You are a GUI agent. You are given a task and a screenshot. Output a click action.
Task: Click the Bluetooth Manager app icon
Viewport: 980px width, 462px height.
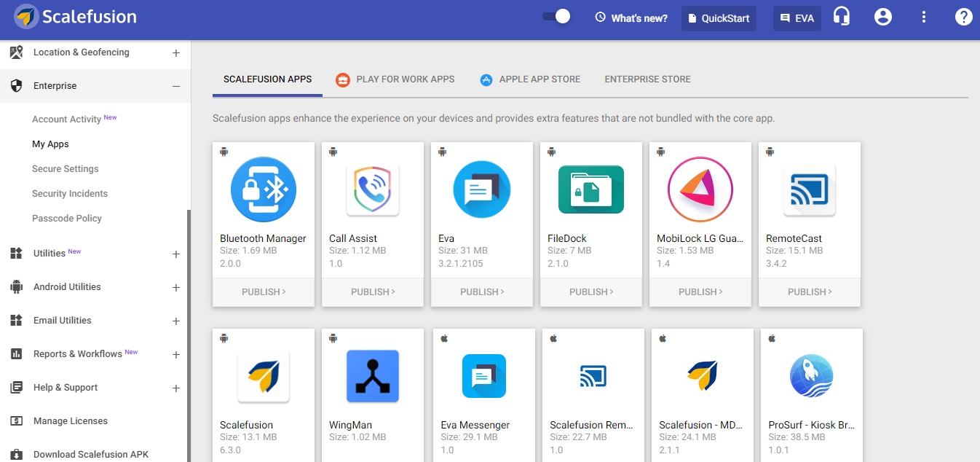click(x=264, y=189)
